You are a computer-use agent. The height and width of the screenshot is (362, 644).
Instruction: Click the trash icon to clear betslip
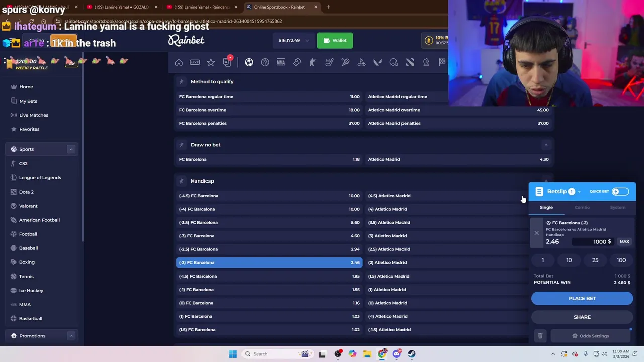point(540,336)
